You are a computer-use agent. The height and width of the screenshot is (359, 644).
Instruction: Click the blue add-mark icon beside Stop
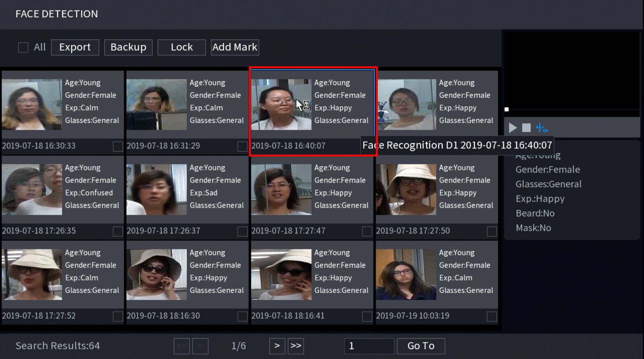[x=541, y=128]
